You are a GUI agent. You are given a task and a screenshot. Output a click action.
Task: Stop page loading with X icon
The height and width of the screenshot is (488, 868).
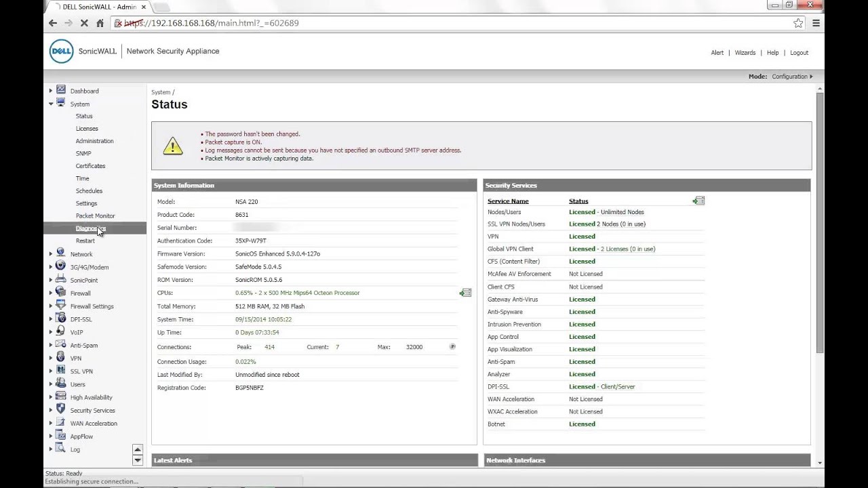tap(84, 23)
